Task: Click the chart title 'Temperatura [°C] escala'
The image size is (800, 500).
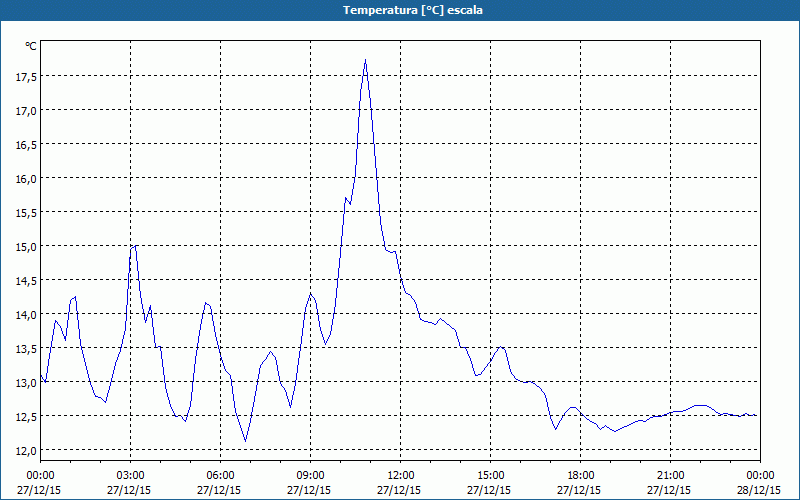Action: click(413, 10)
